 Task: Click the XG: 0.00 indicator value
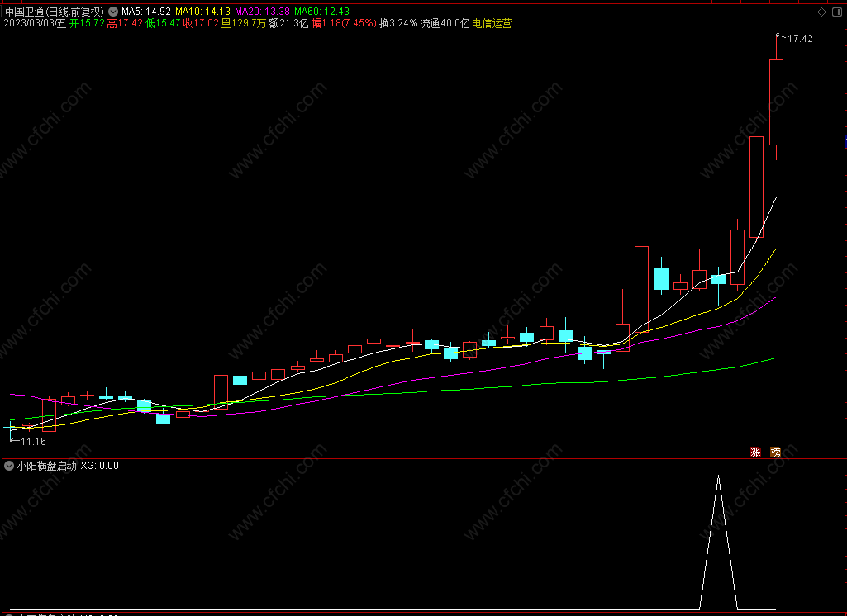(x=99, y=466)
